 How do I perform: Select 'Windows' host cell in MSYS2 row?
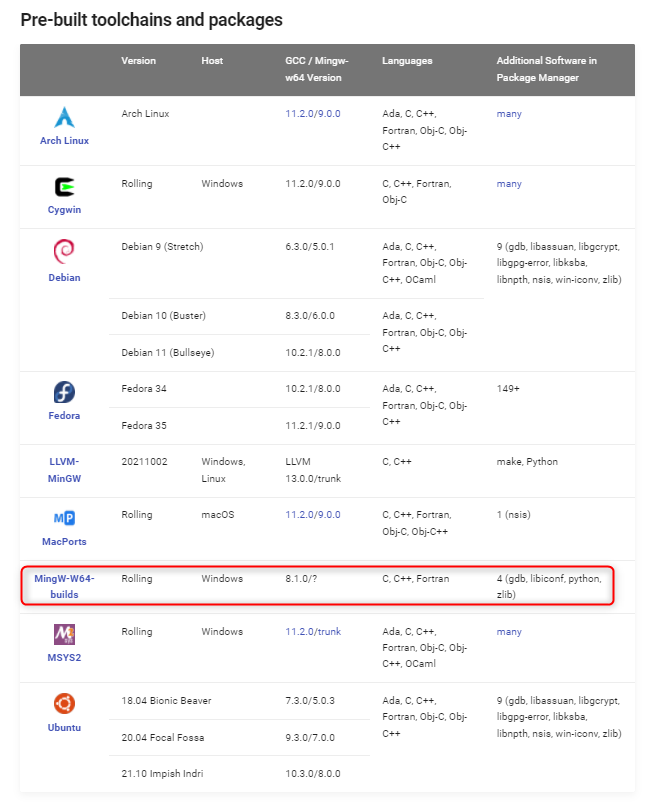222,632
